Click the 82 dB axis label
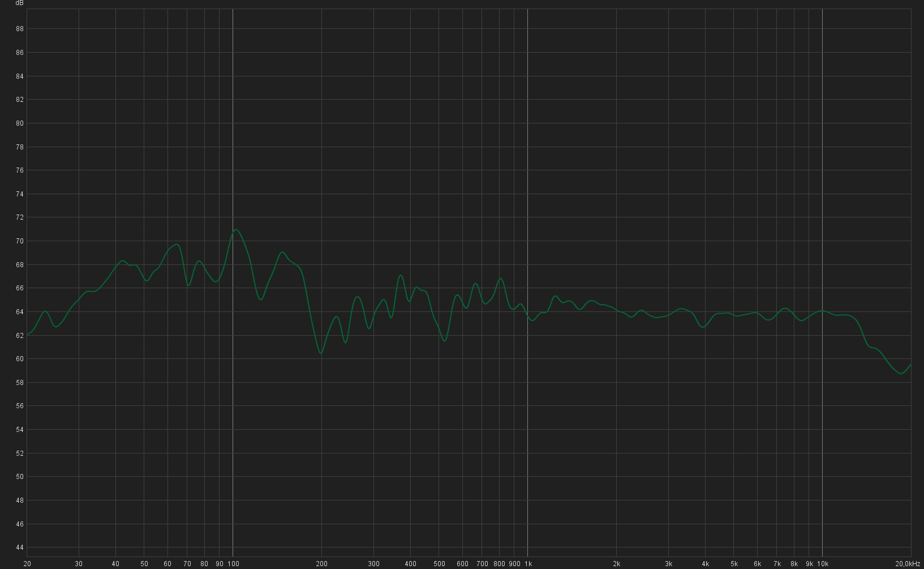Screen dimensions: 924x569 pos(20,100)
